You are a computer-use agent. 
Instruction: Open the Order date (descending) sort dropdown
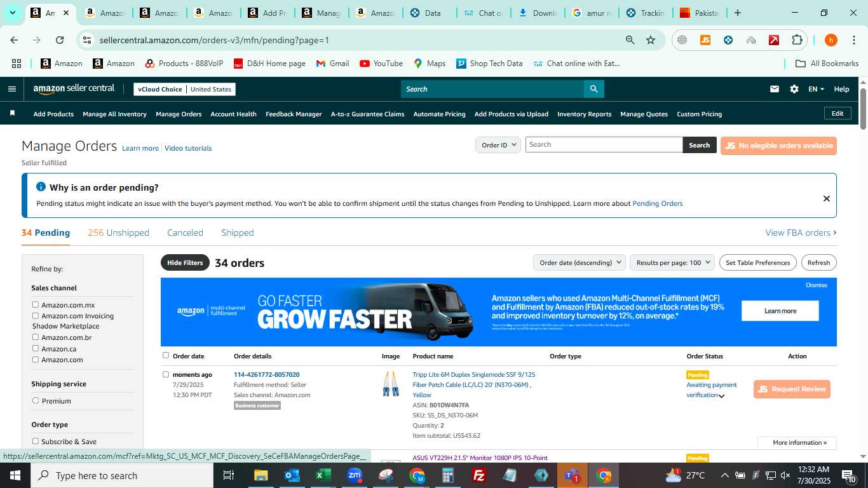pos(579,262)
